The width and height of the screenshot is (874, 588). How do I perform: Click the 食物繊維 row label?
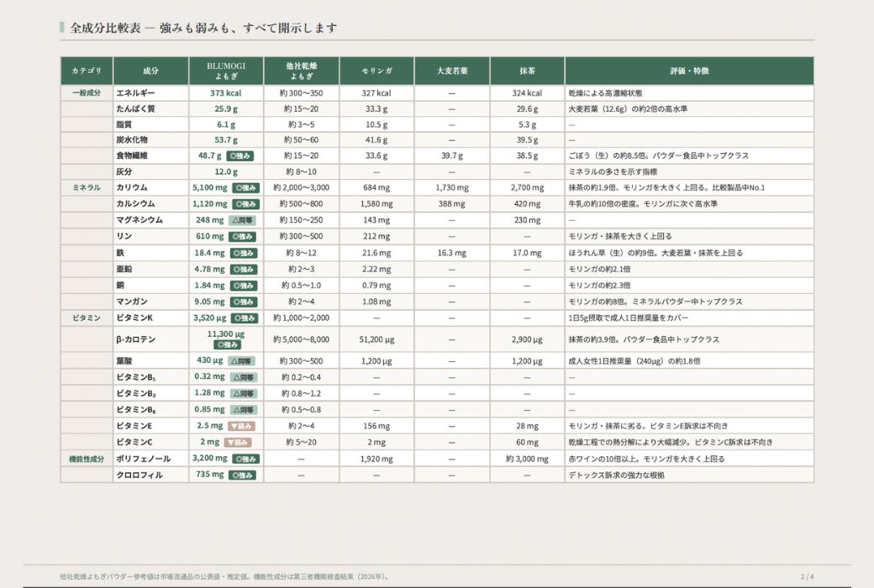(132, 155)
